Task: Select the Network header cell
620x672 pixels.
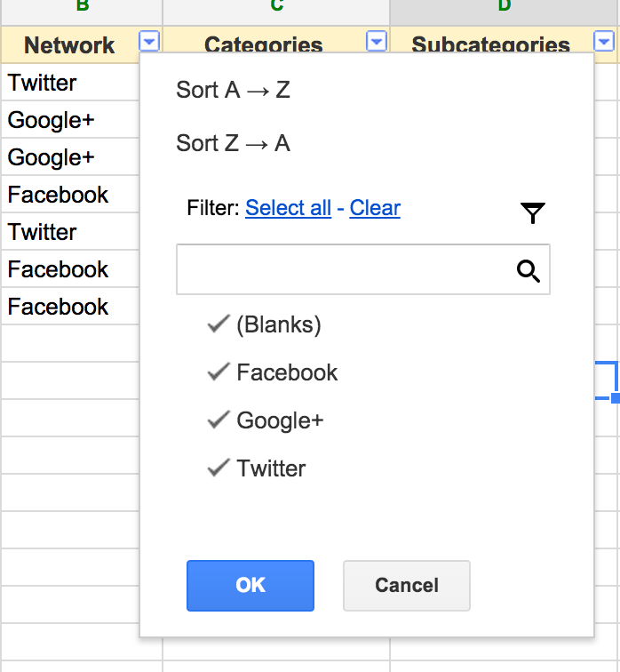Action: point(69,45)
